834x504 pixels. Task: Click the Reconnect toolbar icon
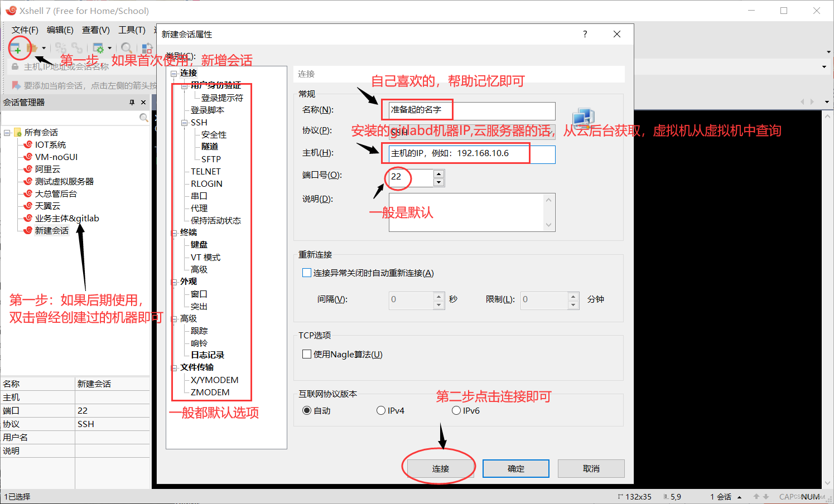point(61,48)
